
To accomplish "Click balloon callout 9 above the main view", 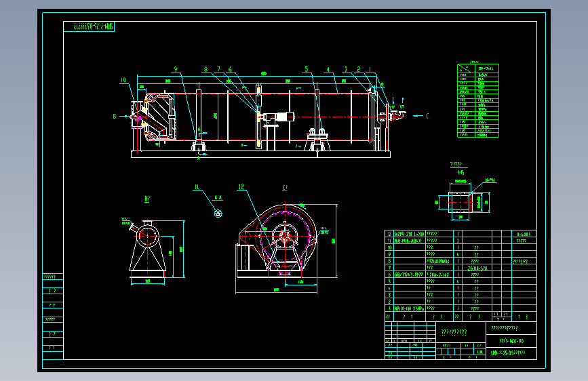I will point(175,69).
